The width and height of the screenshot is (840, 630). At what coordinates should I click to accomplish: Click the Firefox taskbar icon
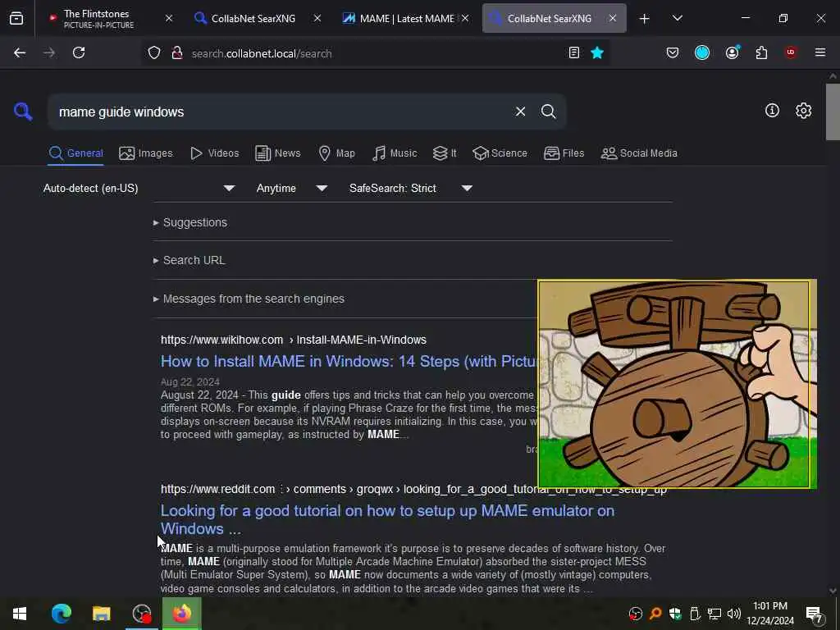click(x=181, y=614)
